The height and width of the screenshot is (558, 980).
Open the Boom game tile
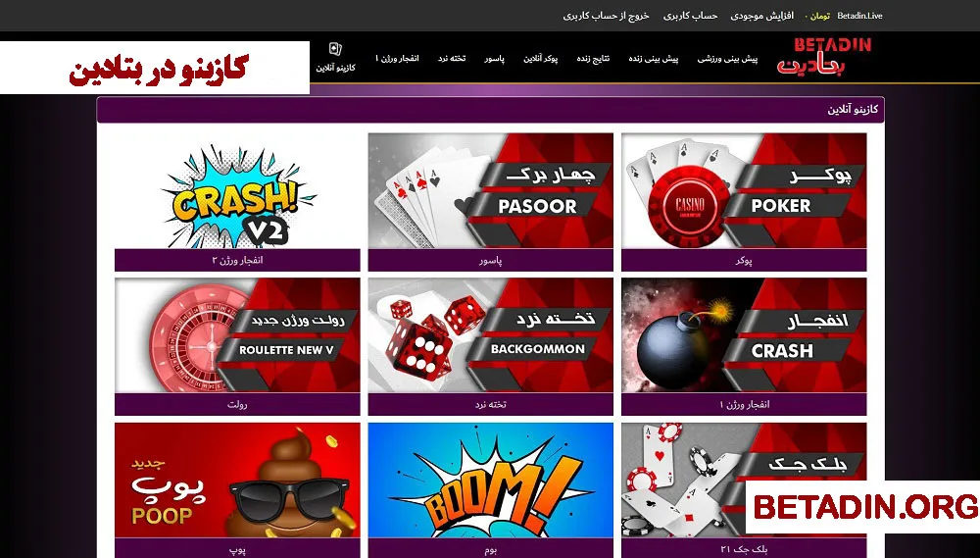tap(491, 481)
